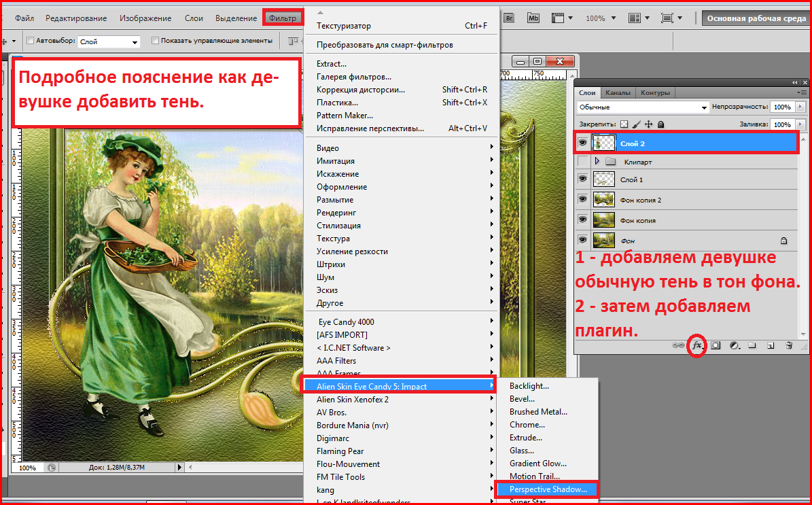Open the Arrange Documents icon menu
Viewport: 812px width, 505px height.
(x=639, y=18)
